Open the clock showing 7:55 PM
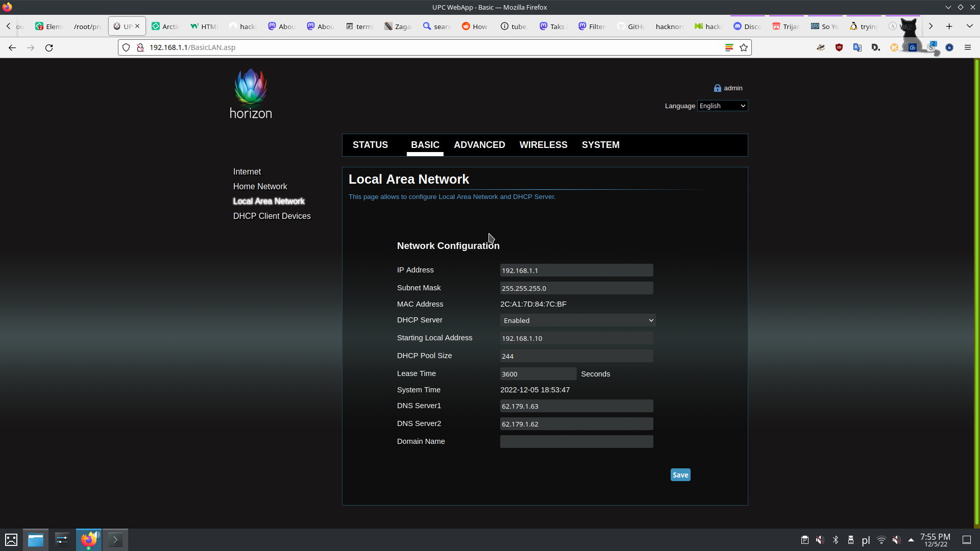This screenshot has height=551, width=980. [x=936, y=540]
